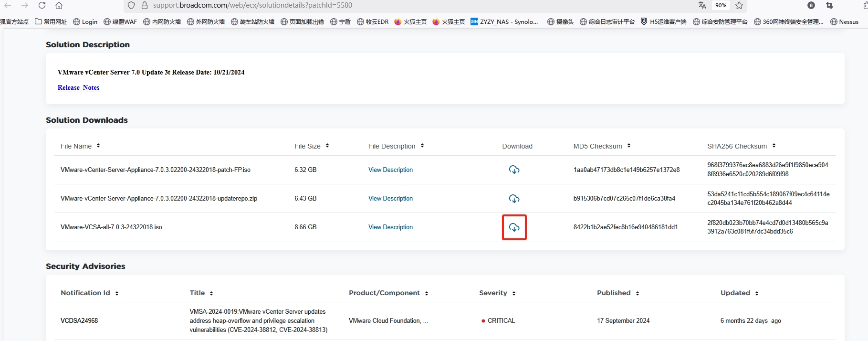Open the VMSA-2024-0019 advisory title

259,320
